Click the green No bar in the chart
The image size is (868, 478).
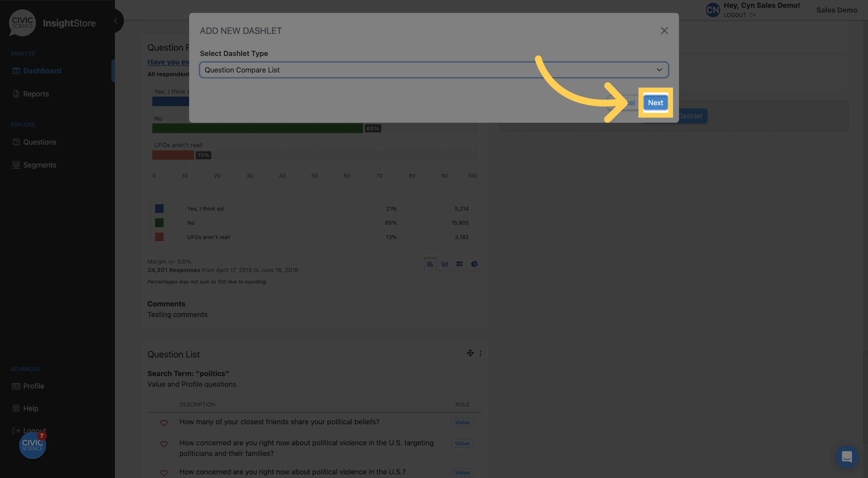(258, 128)
